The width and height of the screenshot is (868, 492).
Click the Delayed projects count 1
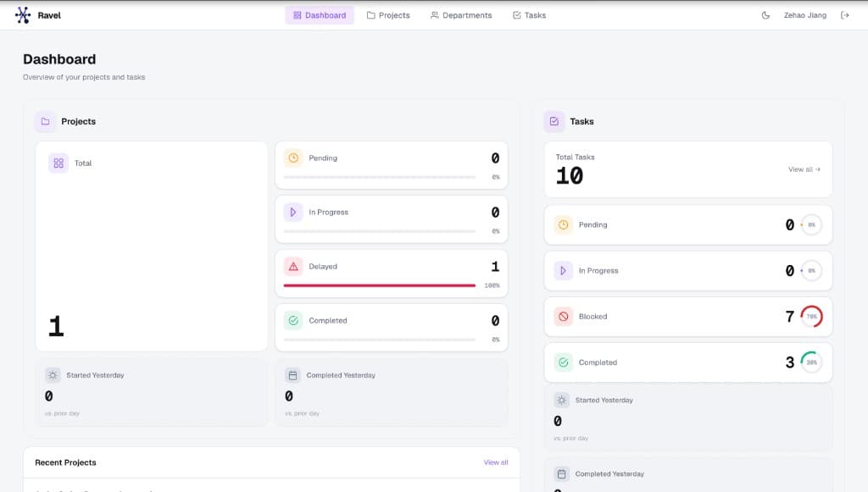point(495,267)
